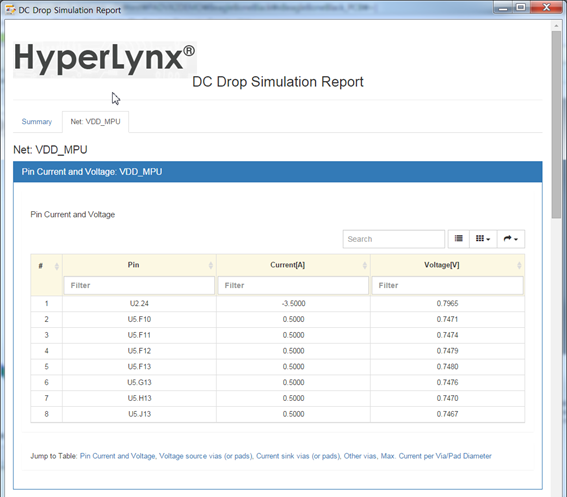The height and width of the screenshot is (497, 567).
Task: Click current value -3.5000
Action: (x=293, y=303)
